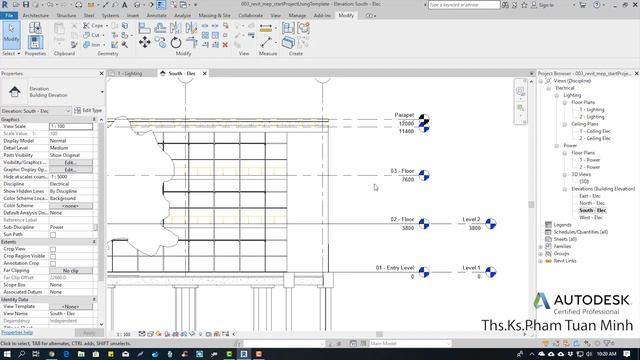The height and width of the screenshot is (360, 640).
Task: Click the Level 2 level head symbol
Action: pyautogui.click(x=491, y=224)
